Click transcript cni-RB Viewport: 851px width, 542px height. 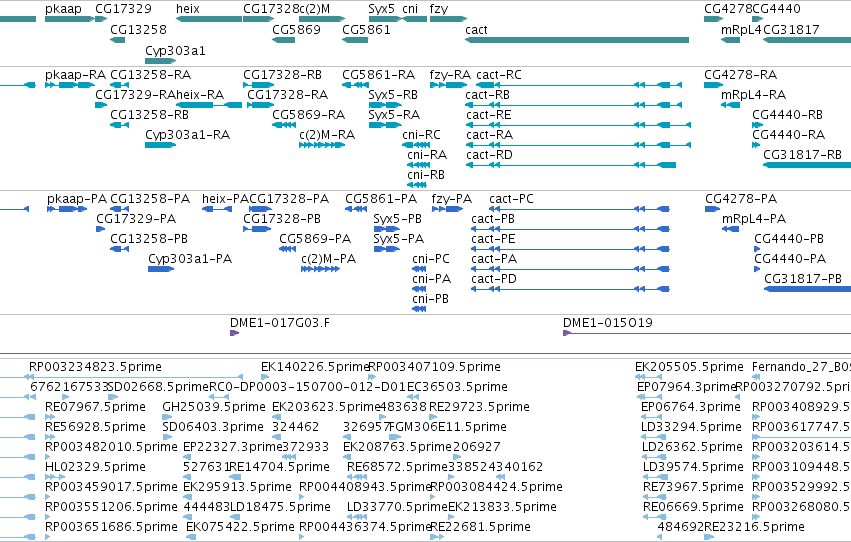coord(416,185)
